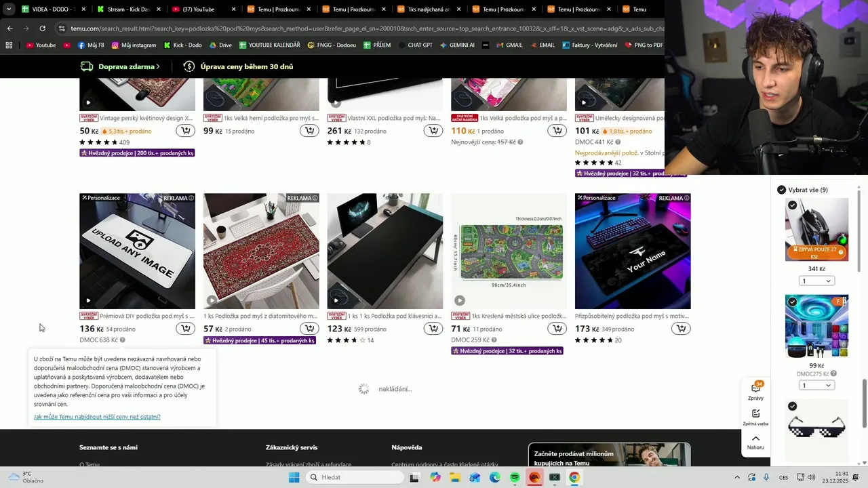Uncheck the 99 Kč galaxy projector cart item
Viewport: 868px width, 488px height.
pyautogui.click(x=792, y=302)
